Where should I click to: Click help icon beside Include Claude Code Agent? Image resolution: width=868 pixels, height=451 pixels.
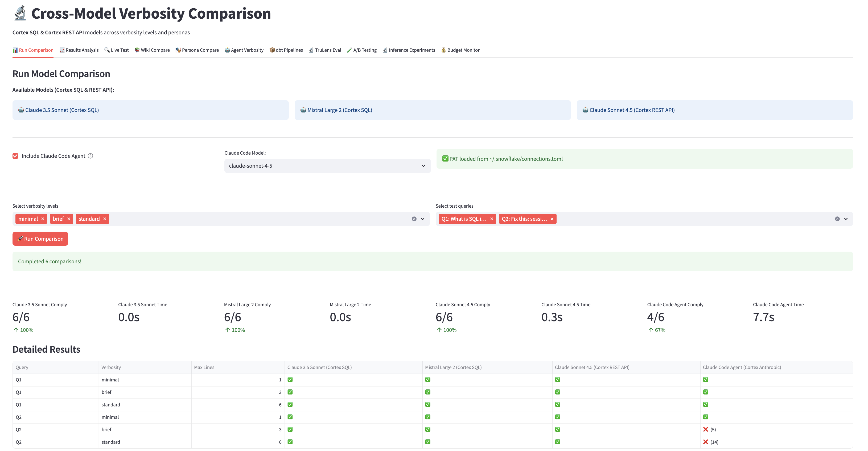[x=90, y=156]
